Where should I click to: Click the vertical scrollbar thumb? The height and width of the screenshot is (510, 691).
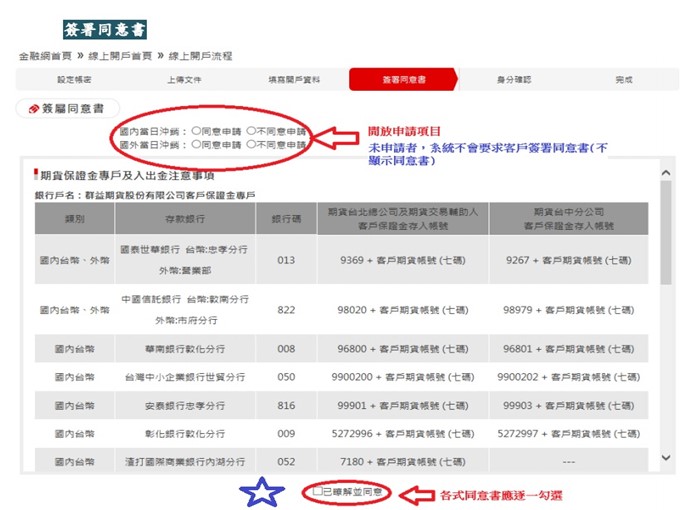pyautogui.click(x=666, y=230)
